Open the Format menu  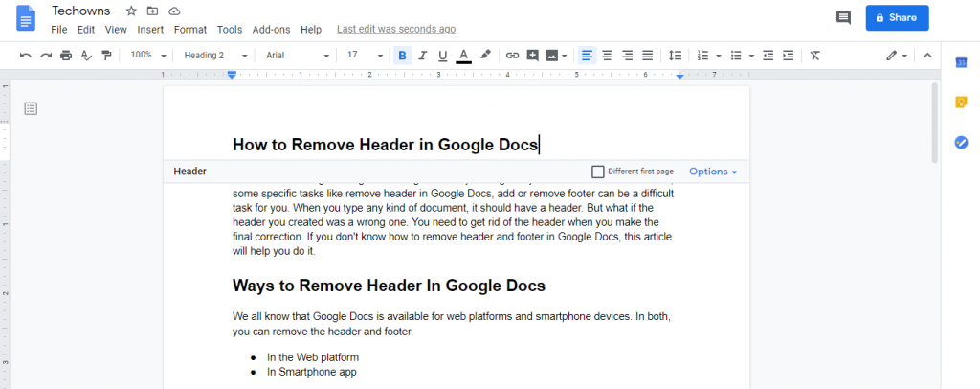pyautogui.click(x=190, y=30)
